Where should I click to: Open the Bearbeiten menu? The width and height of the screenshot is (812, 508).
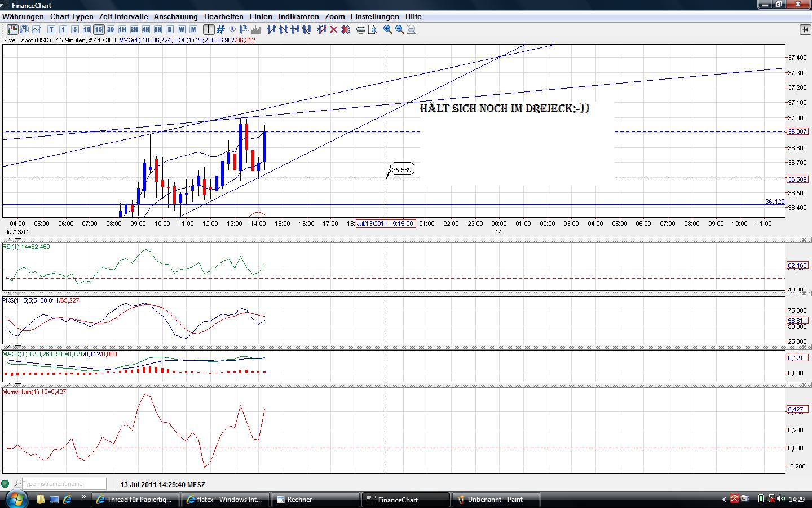point(224,16)
